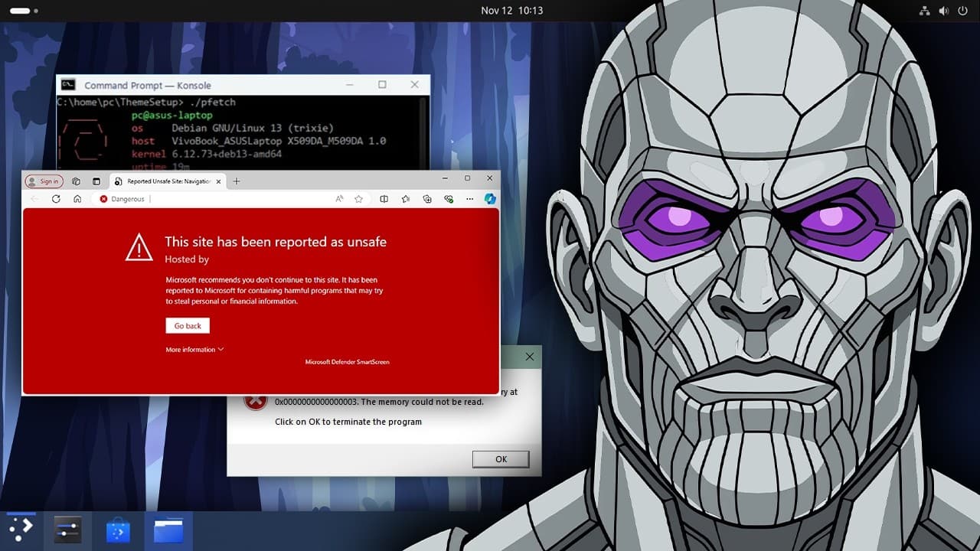Viewport: 980px width, 551px height.
Task: Open the Collections icon in Edge
Action: point(406,198)
